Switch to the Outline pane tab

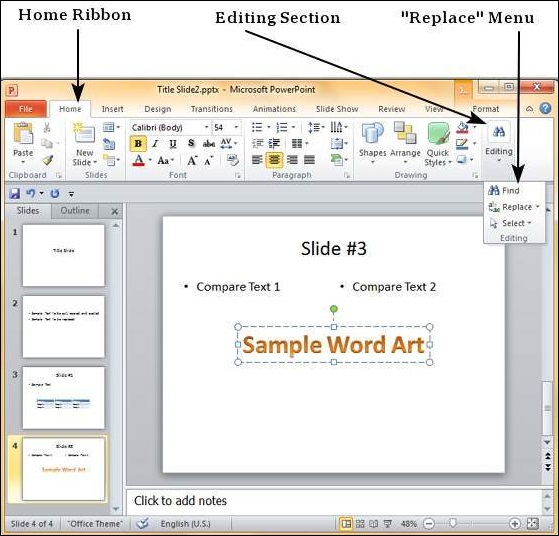click(x=75, y=211)
